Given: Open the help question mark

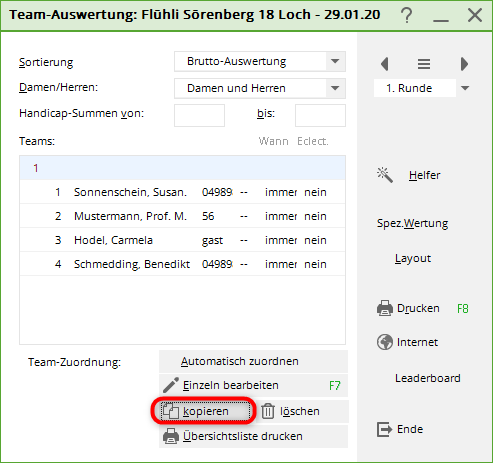Looking at the screenshot, I should click(x=407, y=15).
